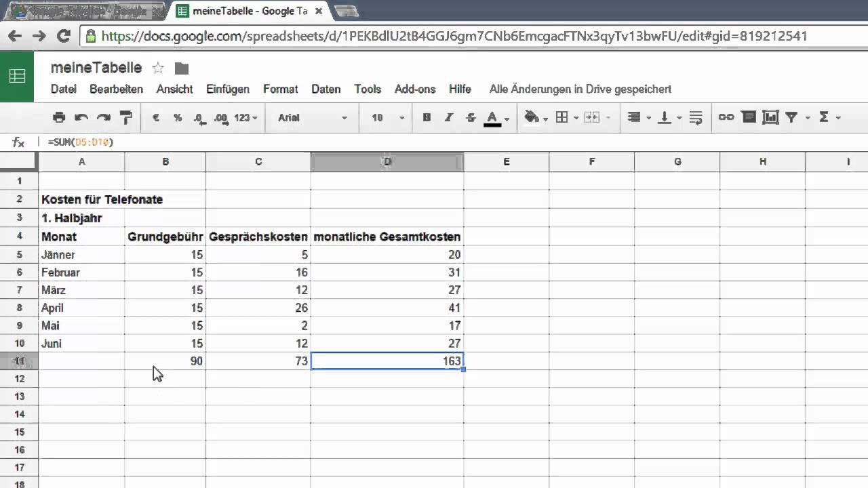Redo the last action
The width and height of the screenshot is (868, 488).
103,117
